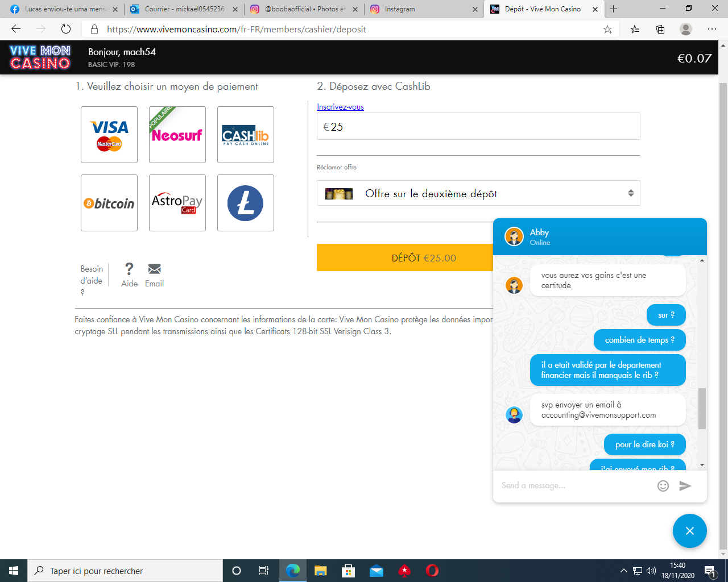The height and width of the screenshot is (582, 728).
Task: Click the Email envelope help icon
Action: point(154,275)
